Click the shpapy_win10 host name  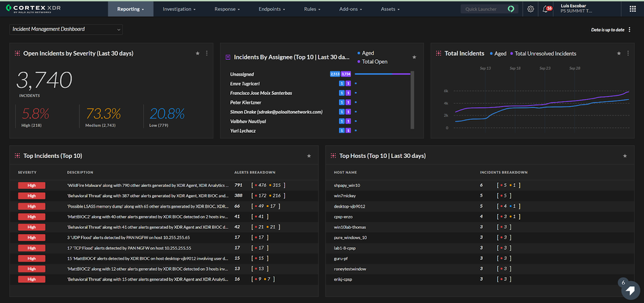pos(347,186)
